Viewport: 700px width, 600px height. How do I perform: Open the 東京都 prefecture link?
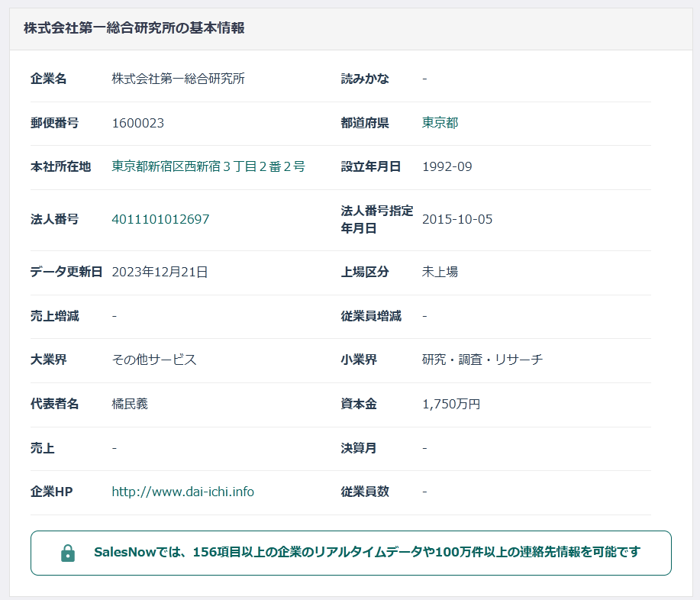(x=440, y=123)
